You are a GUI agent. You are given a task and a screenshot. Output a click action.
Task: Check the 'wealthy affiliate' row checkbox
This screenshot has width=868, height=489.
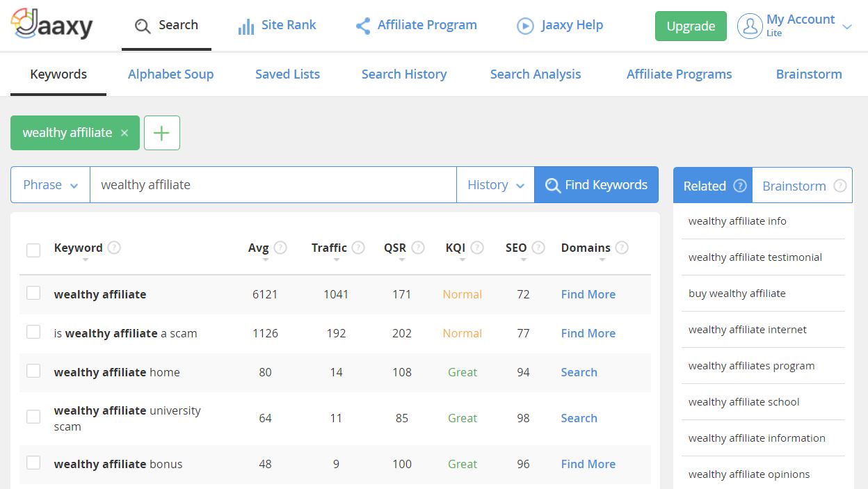[33, 294]
